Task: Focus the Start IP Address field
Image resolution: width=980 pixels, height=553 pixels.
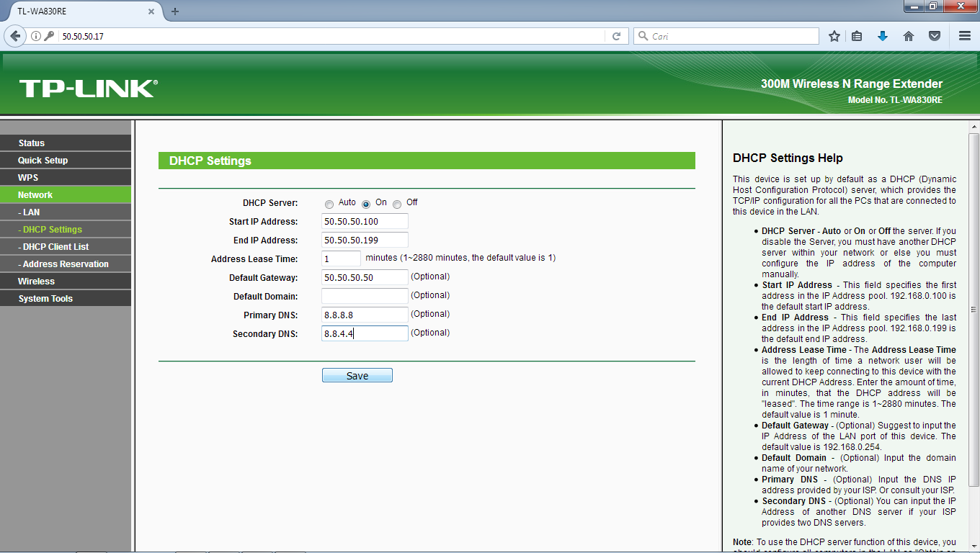Action: [x=365, y=221]
